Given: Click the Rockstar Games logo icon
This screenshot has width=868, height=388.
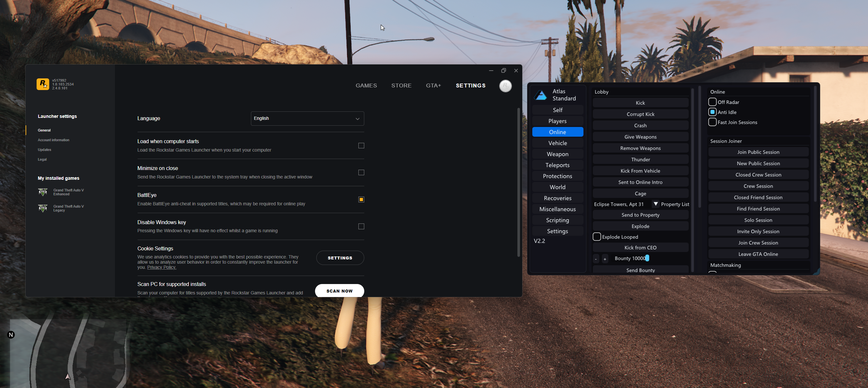Looking at the screenshot, I should (43, 84).
